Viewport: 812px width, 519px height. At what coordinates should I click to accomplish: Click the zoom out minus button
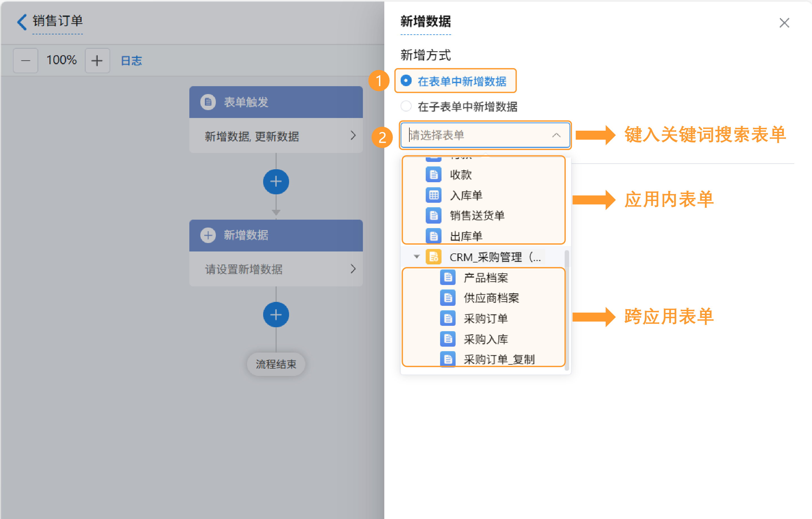(26, 61)
